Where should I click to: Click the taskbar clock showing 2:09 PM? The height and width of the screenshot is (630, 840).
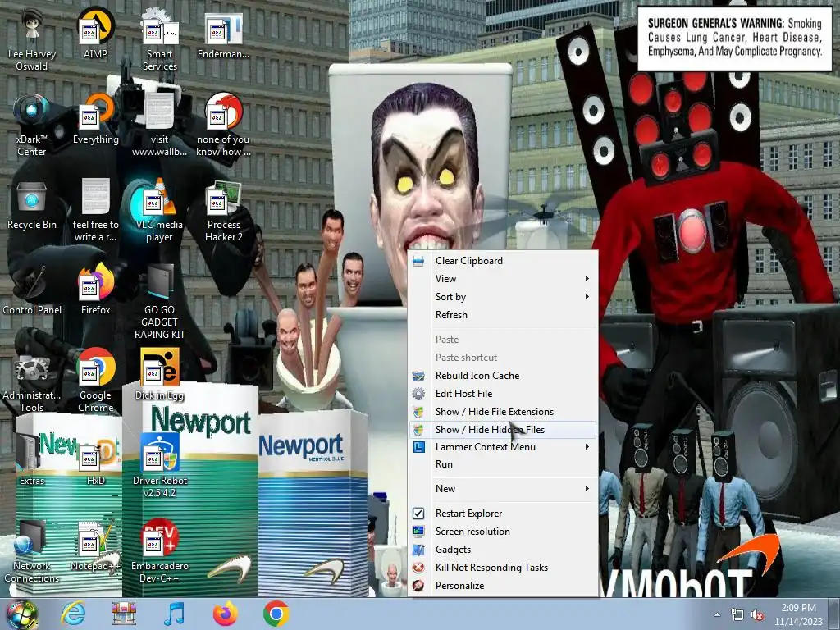point(798,614)
